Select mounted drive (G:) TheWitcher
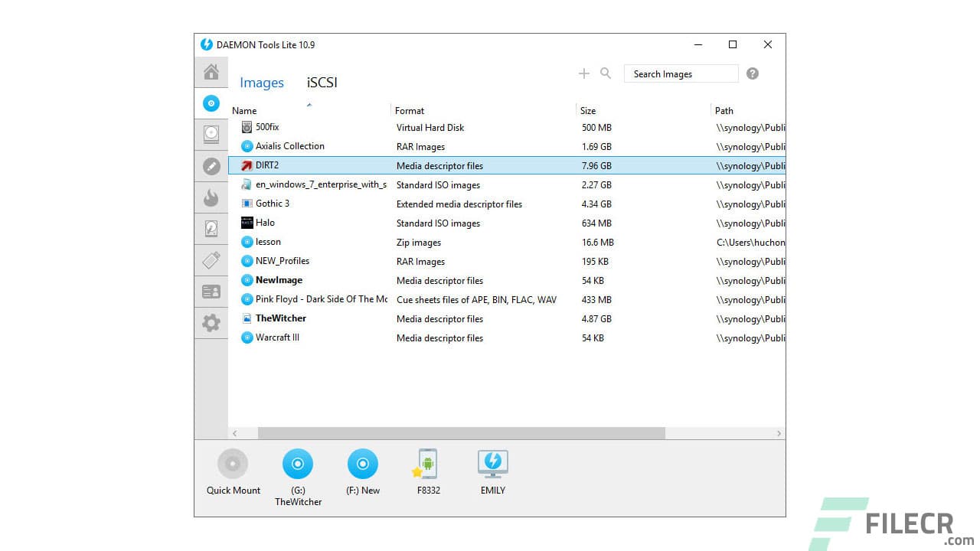980x551 pixels. coord(298,463)
